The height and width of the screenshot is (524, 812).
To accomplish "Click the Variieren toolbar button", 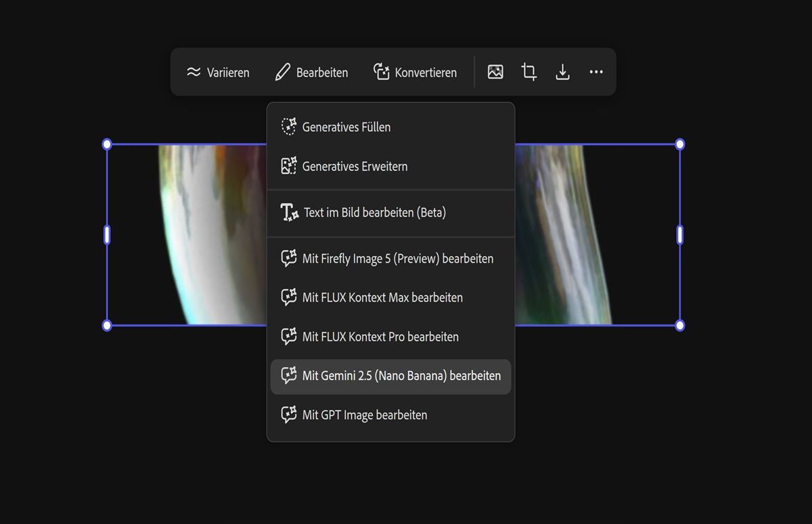I will click(x=218, y=72).
